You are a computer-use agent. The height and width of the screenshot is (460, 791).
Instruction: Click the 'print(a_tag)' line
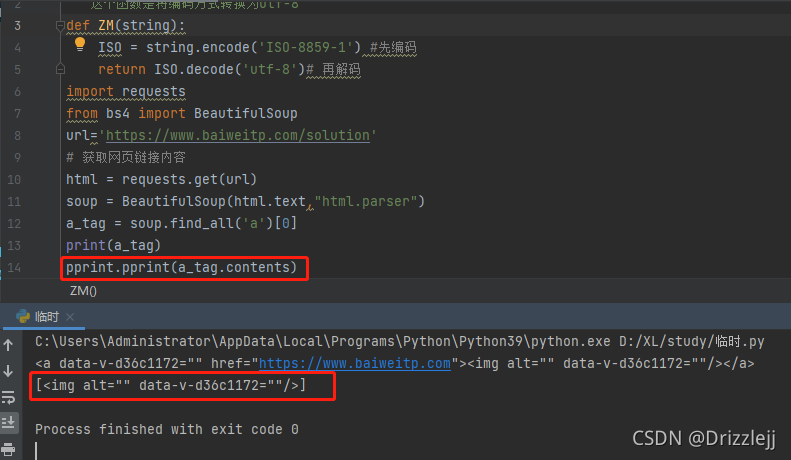coord(114,246)
